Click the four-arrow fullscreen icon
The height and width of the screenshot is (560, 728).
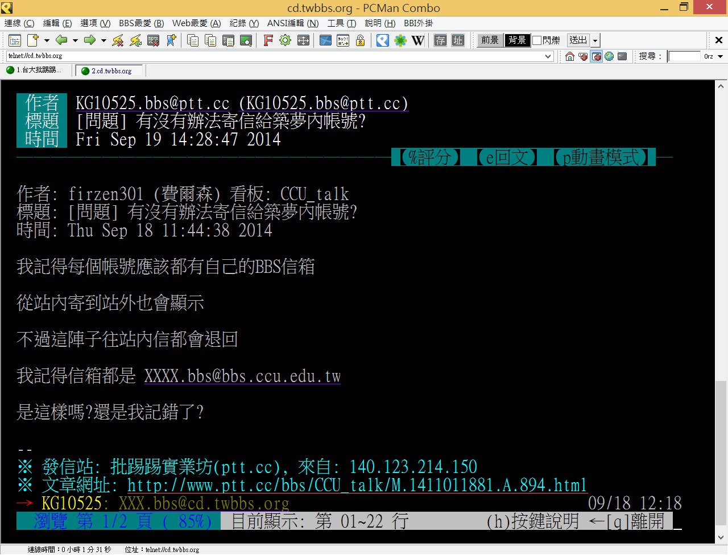click(303, 40)
